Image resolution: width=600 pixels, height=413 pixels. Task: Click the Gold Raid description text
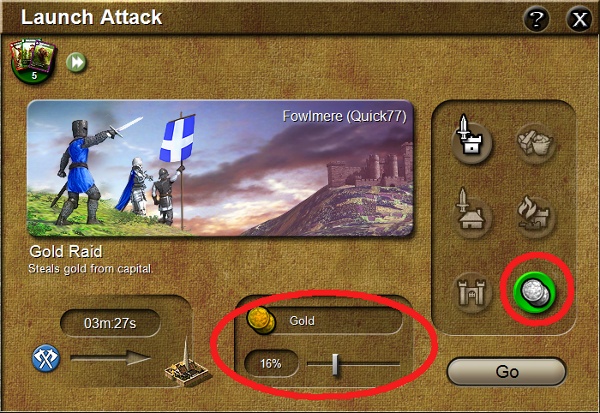(90, 269)
